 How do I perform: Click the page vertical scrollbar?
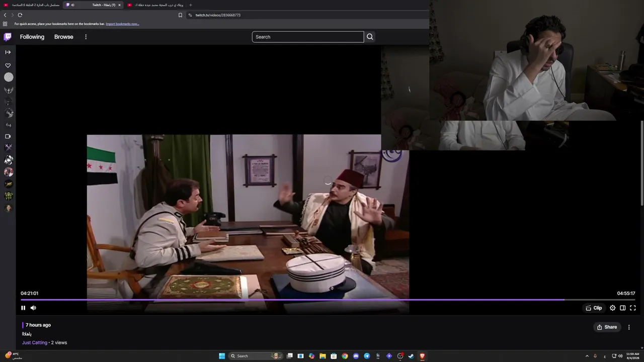point(642,162)
